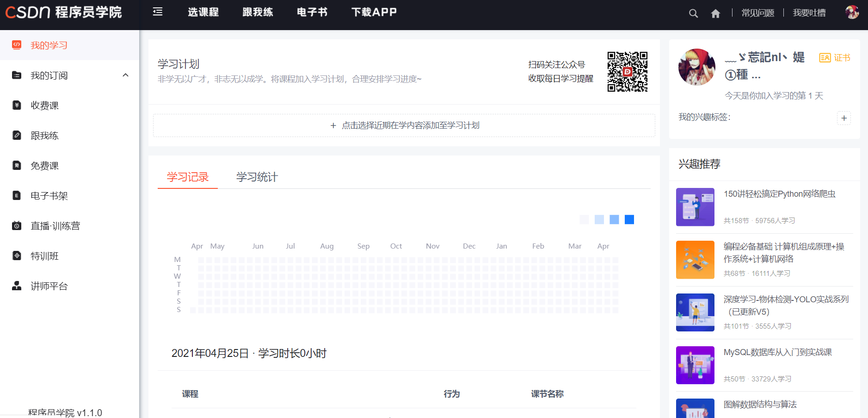Image resolution: width=868 pixels, height=418 pixels.
Task: Click 跟我练 sidebar pencil icon
Action: [x=17, y=135]
